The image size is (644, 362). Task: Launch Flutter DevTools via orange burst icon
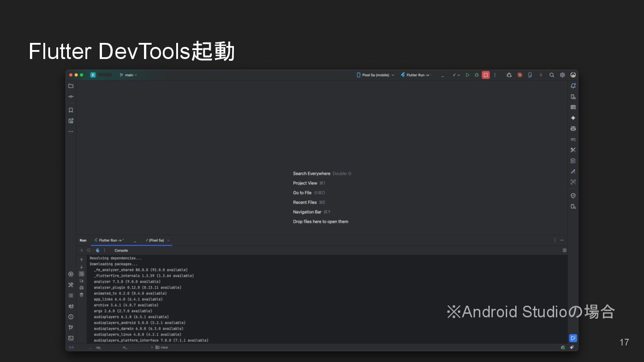(520, 75)
